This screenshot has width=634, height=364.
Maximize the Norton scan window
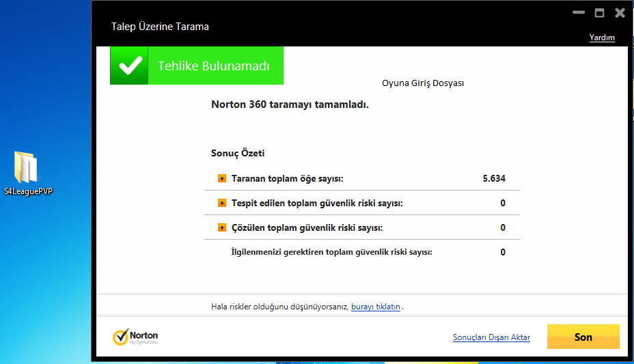pos(599,13)
